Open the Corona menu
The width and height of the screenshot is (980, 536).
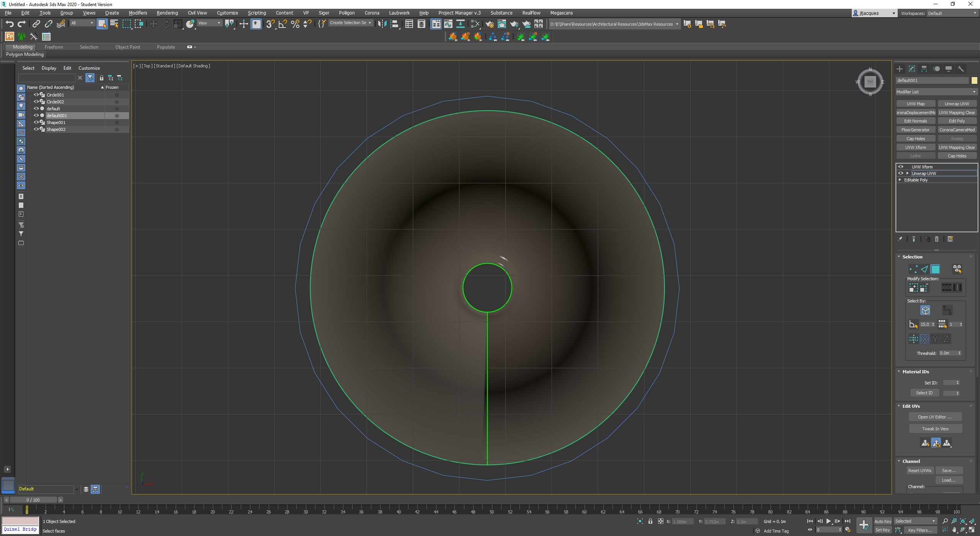pyautogui.click(x=372, y=13)
